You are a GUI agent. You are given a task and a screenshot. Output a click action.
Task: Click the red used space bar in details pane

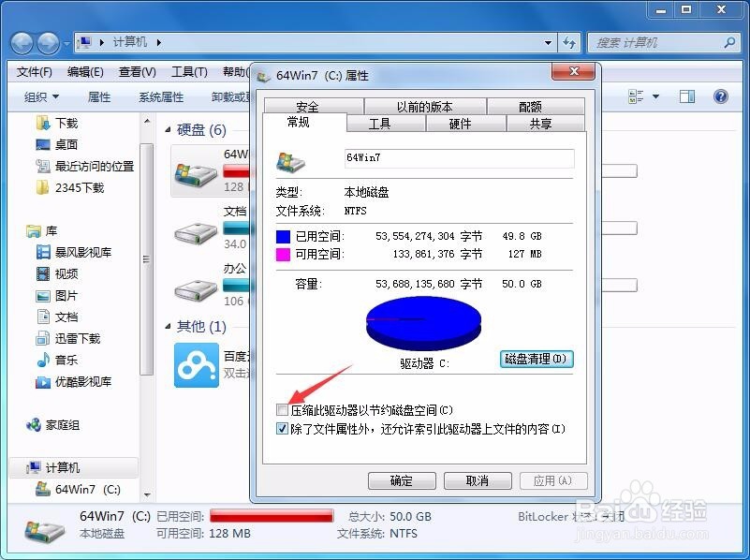coord(272,516)
